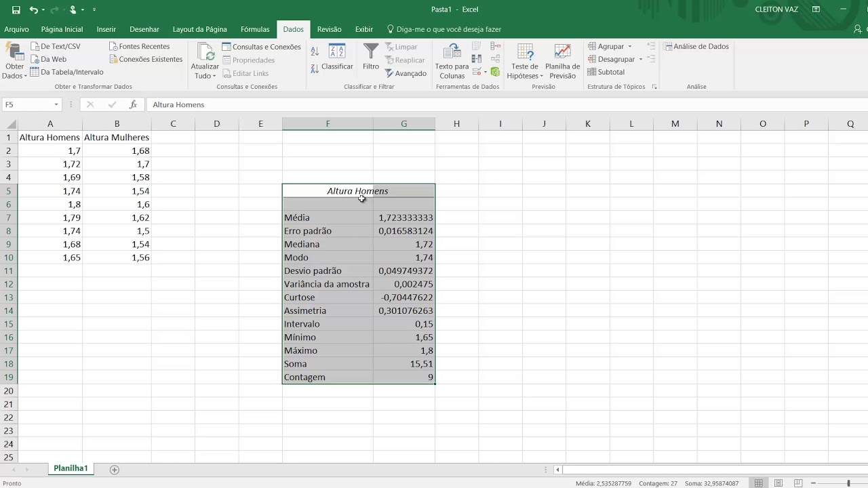Open Estrutura de Tópicos dialog launcher
This screenshot has height=488, width=868.
(654, 87)
